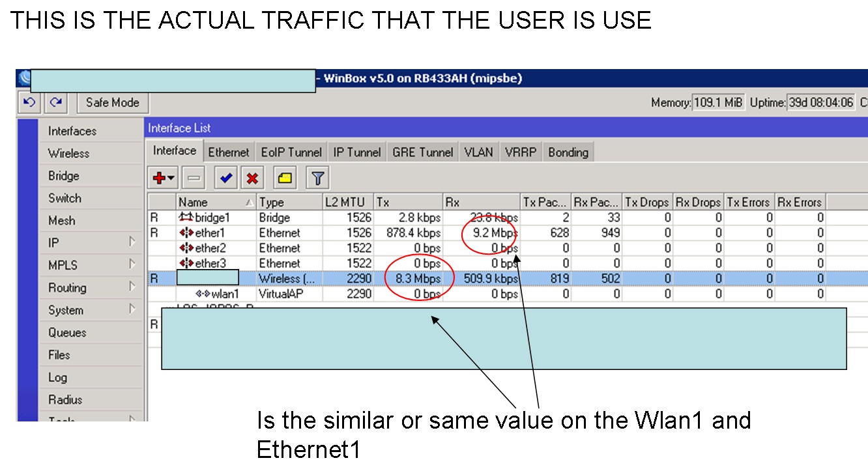This screenshot has height=469, width=868.
Task: Sort by the Name column header
Action: point(216,203)
